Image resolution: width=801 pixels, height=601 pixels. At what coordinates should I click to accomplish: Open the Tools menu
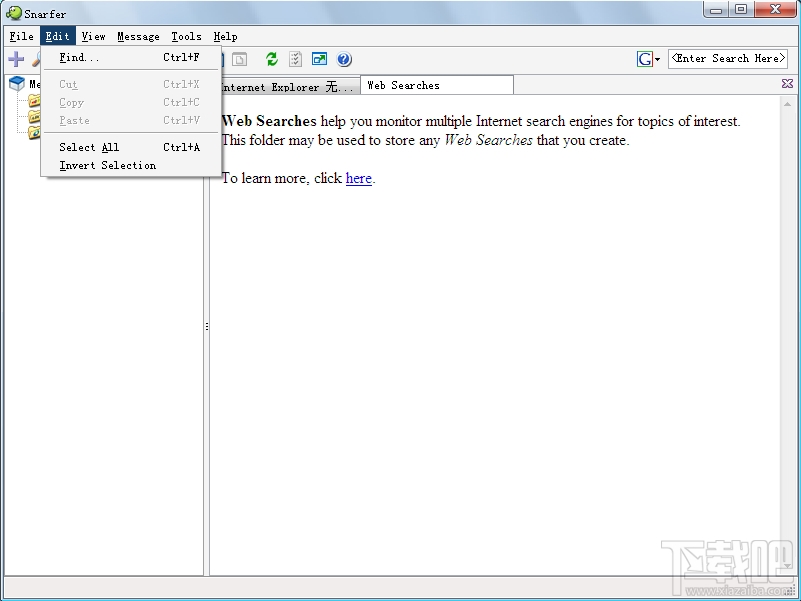coord(186,36)
